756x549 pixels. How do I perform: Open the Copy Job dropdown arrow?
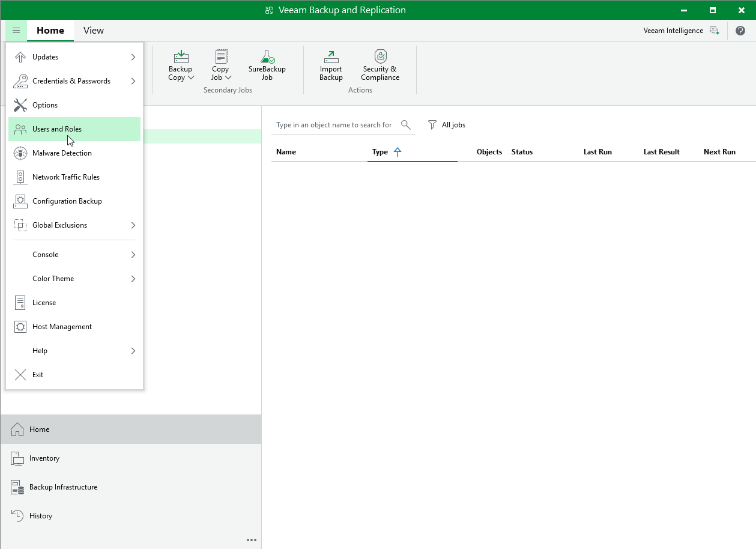click(x=228, y=78)
